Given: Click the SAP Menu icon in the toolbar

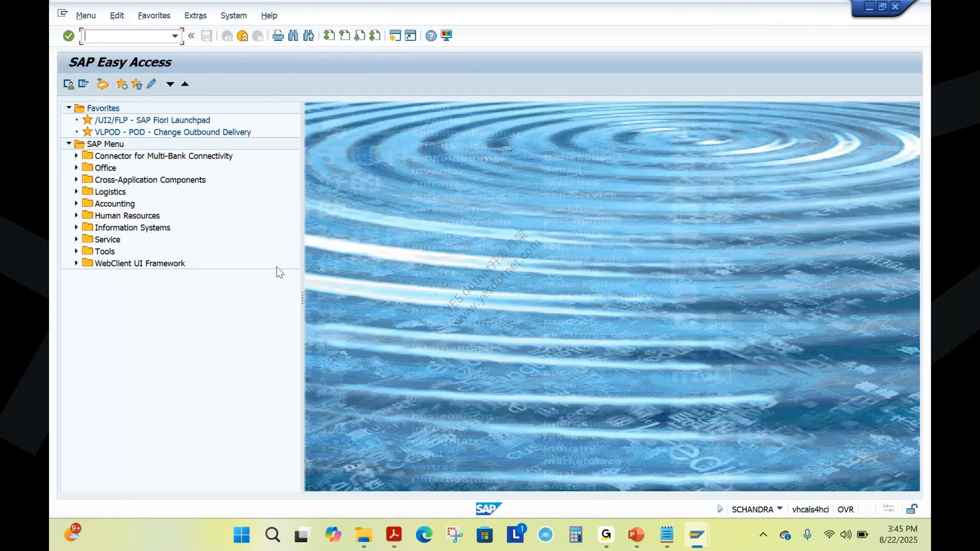Looking at the screenshot, I should (x=84, y=84).
